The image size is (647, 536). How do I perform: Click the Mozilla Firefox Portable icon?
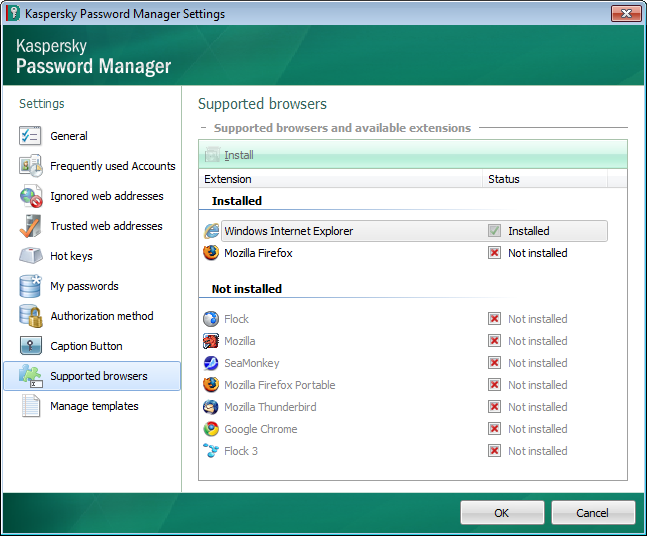211,385
